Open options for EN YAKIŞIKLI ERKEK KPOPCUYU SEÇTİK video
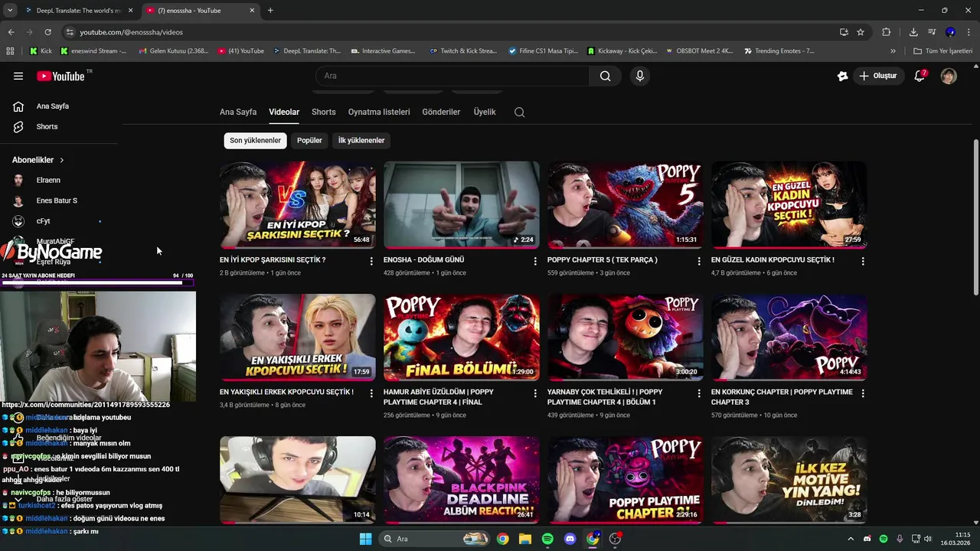Screen dimensions: 980x551 click(x=371, y=393)
